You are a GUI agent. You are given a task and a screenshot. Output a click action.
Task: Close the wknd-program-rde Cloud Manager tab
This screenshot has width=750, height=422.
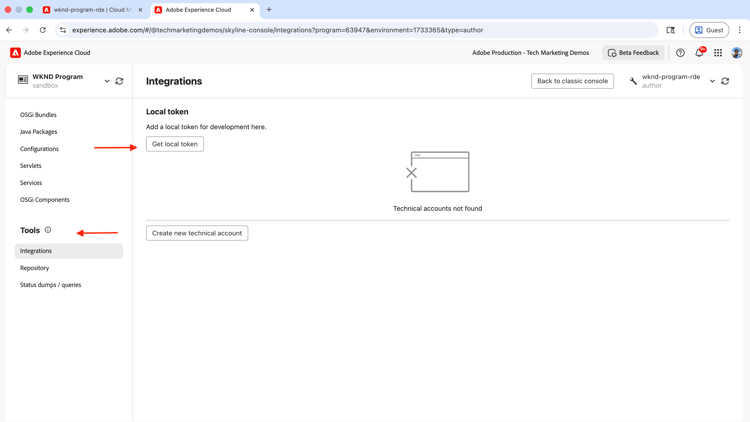140,10
